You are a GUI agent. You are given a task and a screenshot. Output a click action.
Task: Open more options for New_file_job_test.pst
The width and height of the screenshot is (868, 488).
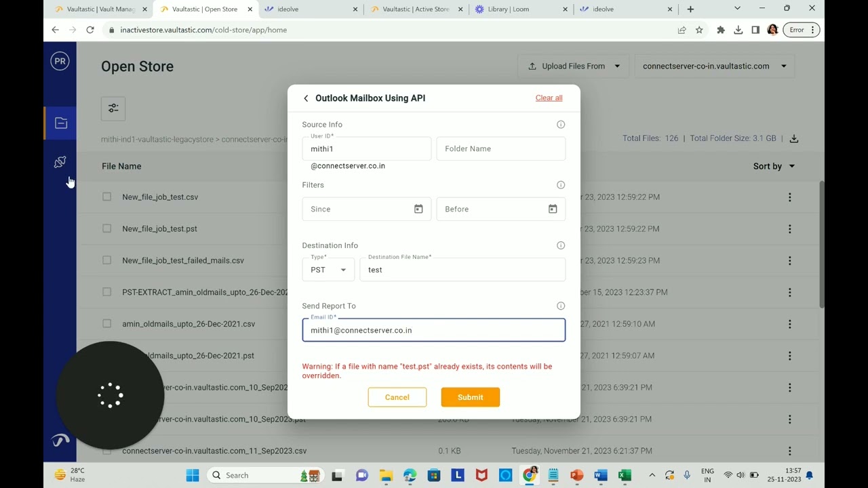[789, 229]
